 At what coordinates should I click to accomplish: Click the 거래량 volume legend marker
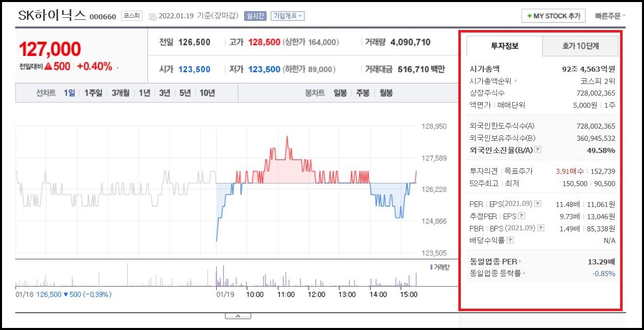pos(431,267)
